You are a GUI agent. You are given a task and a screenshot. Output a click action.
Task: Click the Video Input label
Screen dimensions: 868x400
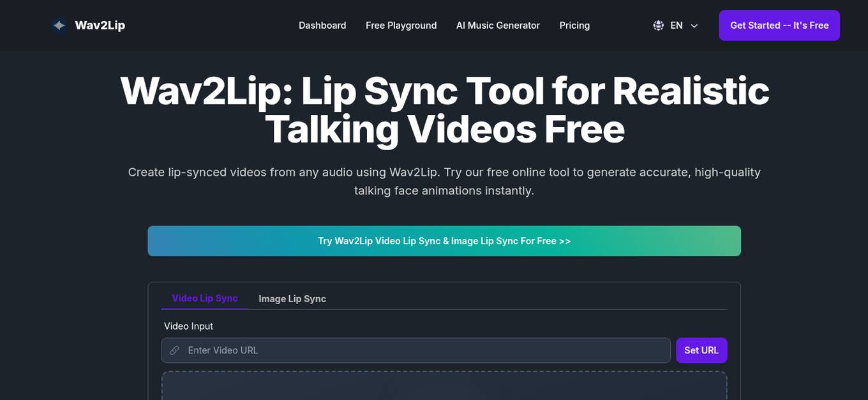coord(188,326)
